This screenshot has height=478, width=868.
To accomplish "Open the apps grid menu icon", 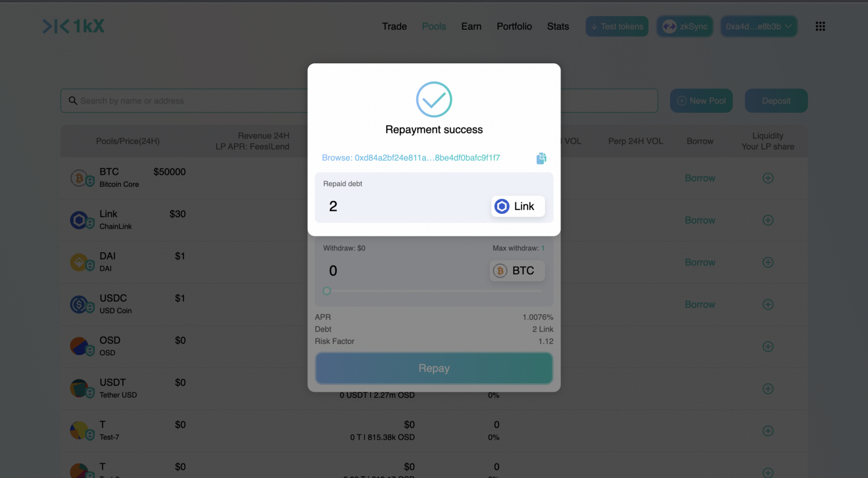I will coord(820,26).
